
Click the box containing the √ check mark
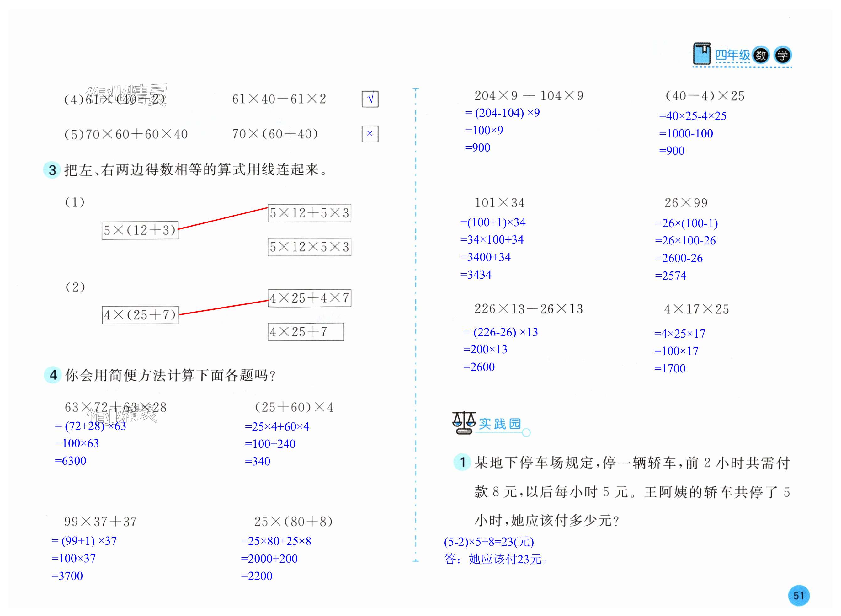pyautogui.click(x=370, y=99)
